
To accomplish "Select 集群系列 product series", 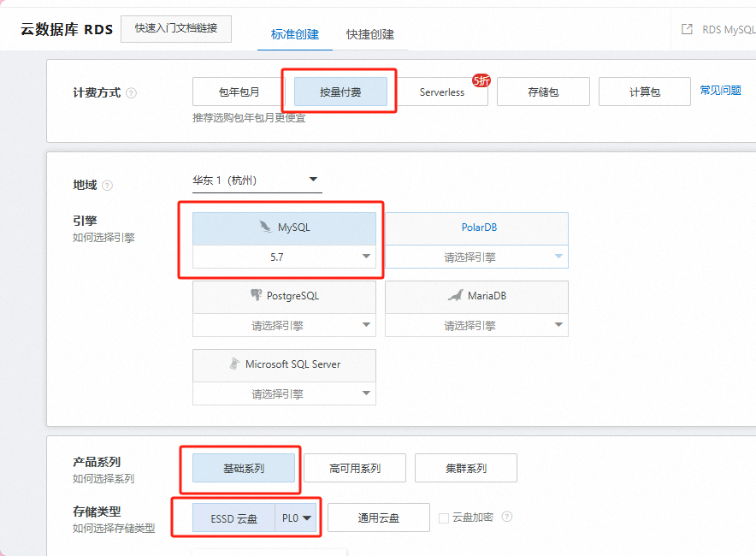I will pyautogui.click(x=466, y=468).
